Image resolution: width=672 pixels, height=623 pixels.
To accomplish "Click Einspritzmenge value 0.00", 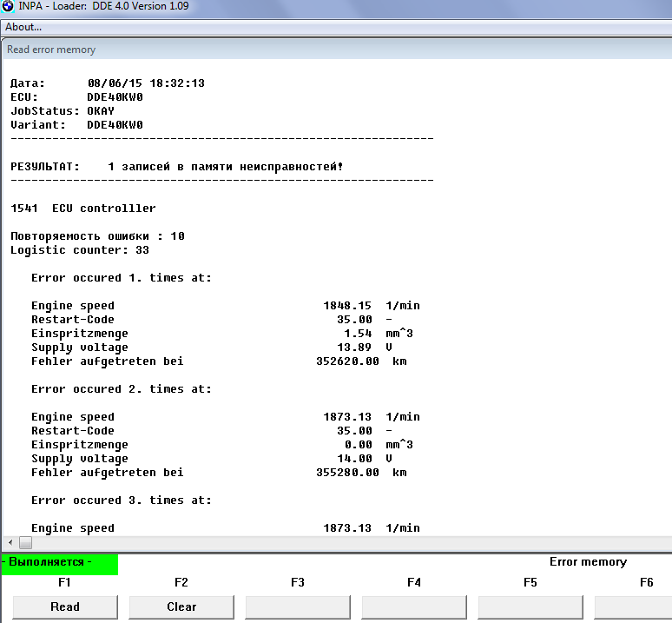I will click(x=358, y=445).
